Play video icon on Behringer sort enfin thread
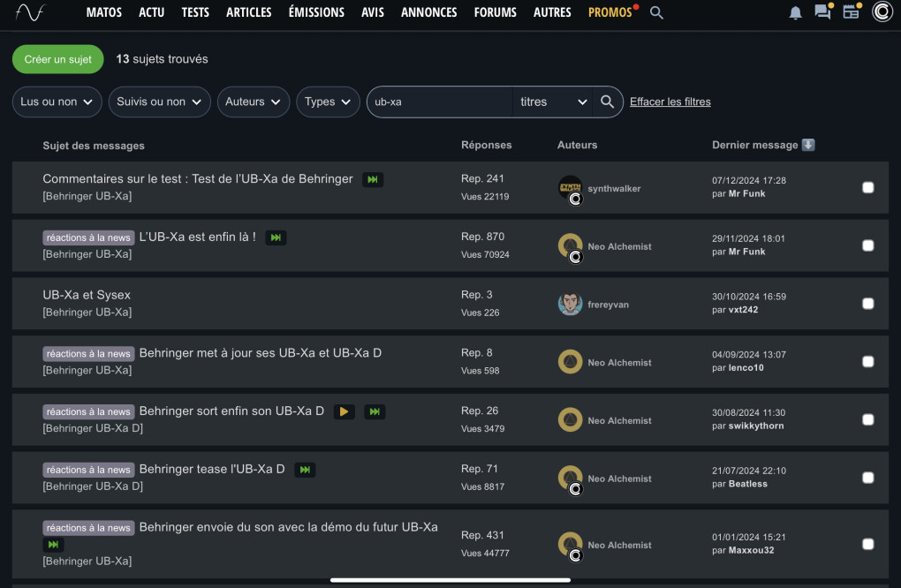The height and width of the screenshot is (588, 901). (x=344, y=411)
